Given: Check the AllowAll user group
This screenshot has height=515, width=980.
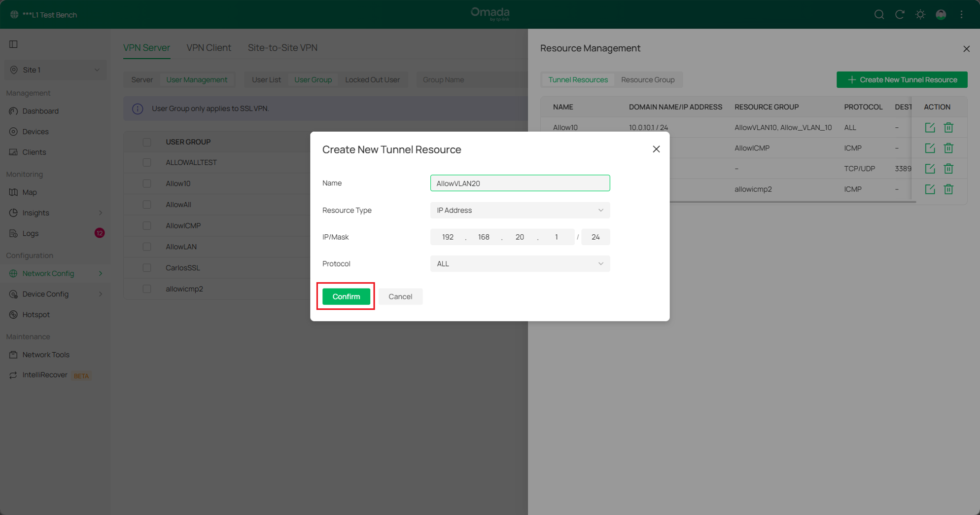Looking at the screenshot, I should point(147,204).
